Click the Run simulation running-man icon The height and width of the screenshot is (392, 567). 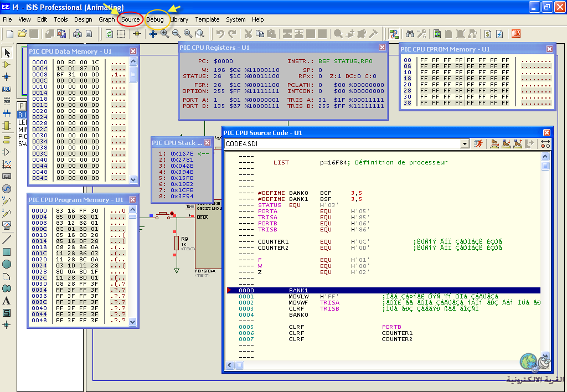478,144
